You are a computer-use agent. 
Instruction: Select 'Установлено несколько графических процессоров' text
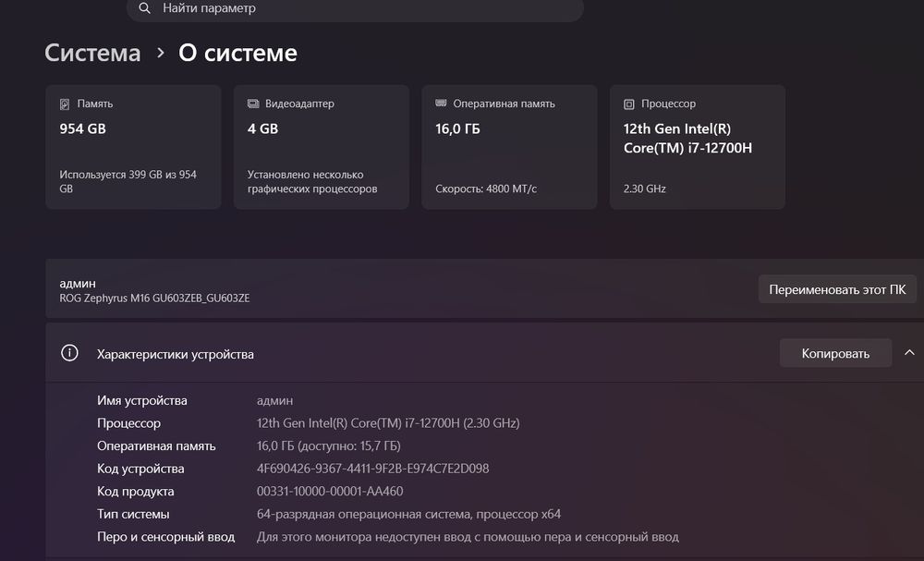pyautogui.click(x=312, y=181)
